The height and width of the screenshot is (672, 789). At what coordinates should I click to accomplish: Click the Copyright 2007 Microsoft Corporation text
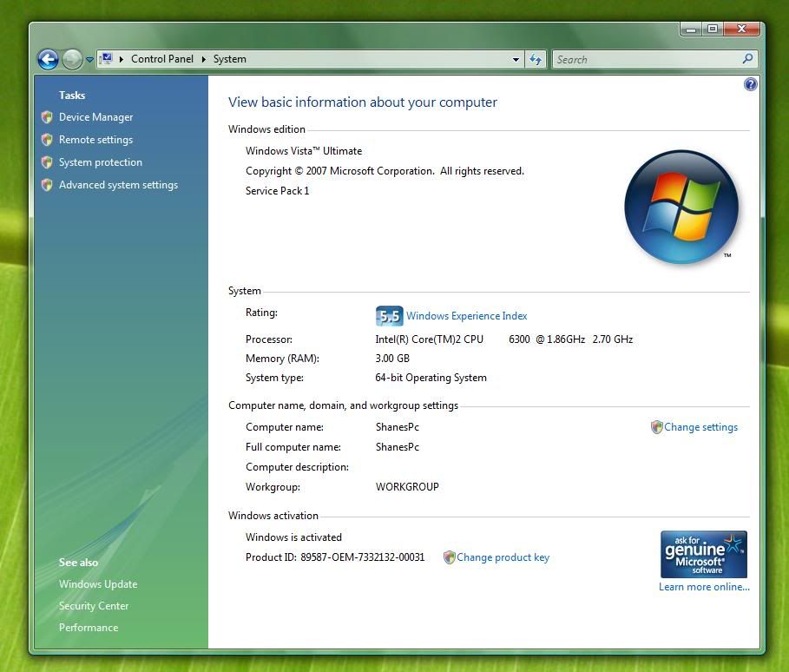pyautogui.click(x=385, y=171)
